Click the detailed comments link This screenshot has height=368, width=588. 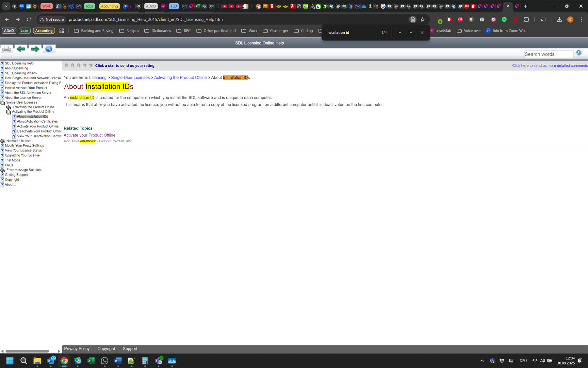point(549,65)
